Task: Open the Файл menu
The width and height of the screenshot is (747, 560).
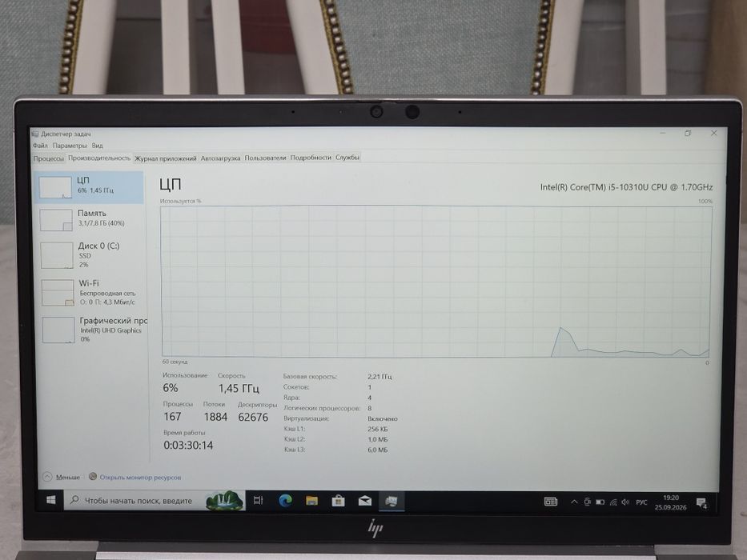Action: 40,146
